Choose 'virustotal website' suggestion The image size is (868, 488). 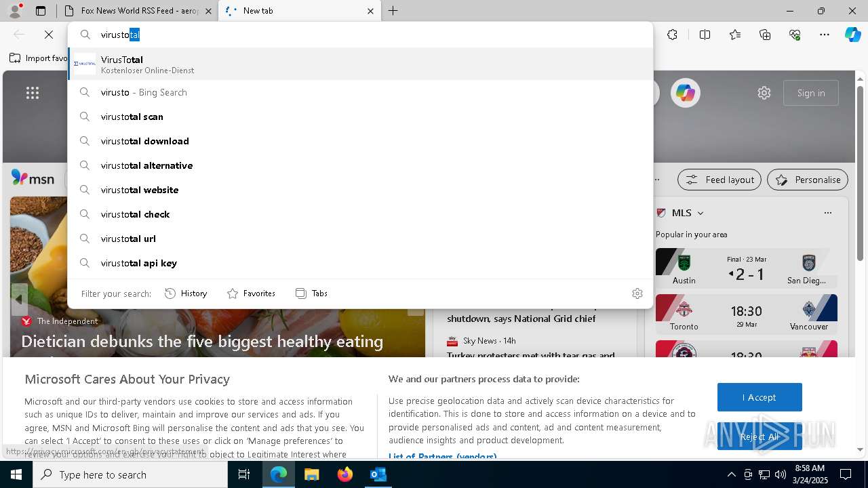click(360, 190)
